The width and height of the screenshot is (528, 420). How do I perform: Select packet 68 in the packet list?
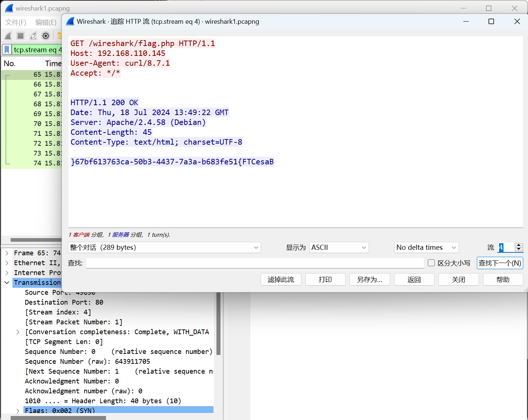pos(32,104)
